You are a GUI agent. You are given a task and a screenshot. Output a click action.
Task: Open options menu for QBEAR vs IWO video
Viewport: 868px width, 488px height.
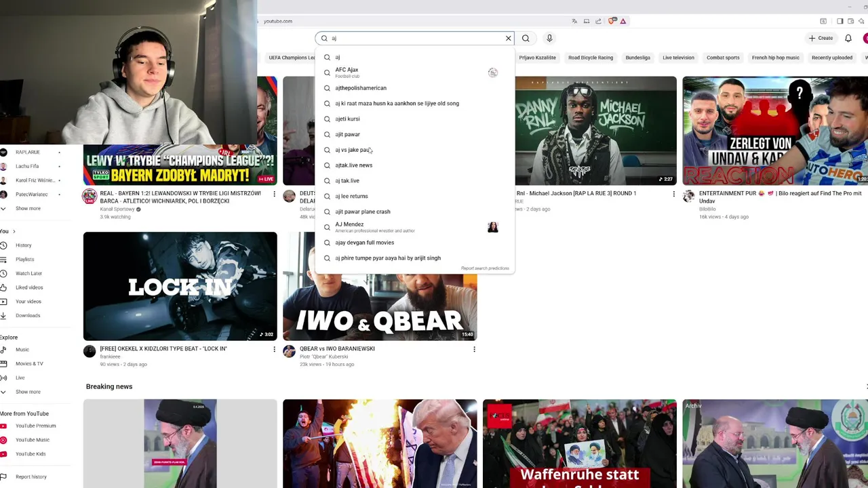[474, 349]
